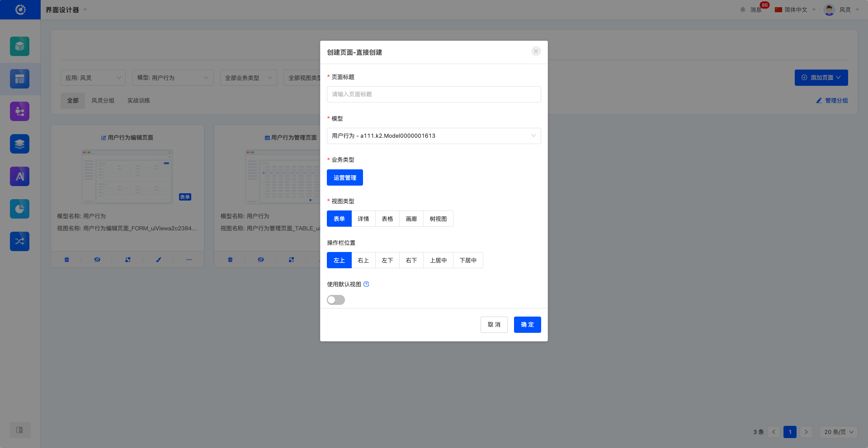Viewport: 868px width, 448px height.
Task: Collapse sidebar using the bottom-left panel icon
Action: (x=20, y=430)
